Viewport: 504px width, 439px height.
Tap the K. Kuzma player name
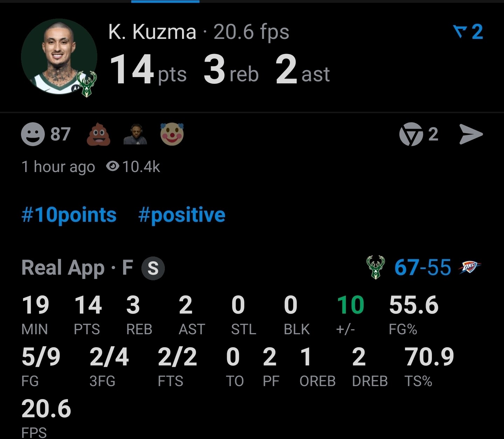[x=152, y=32]
